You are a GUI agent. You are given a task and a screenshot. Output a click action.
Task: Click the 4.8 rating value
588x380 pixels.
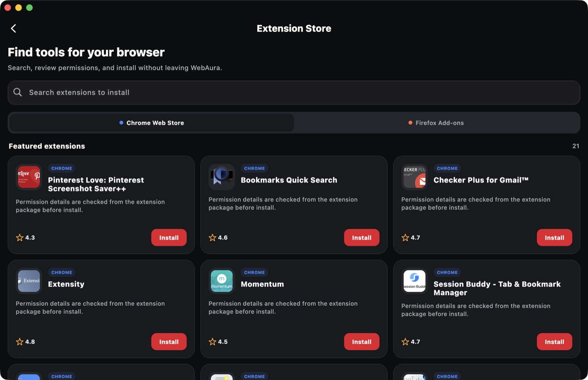tap(30, 342)
